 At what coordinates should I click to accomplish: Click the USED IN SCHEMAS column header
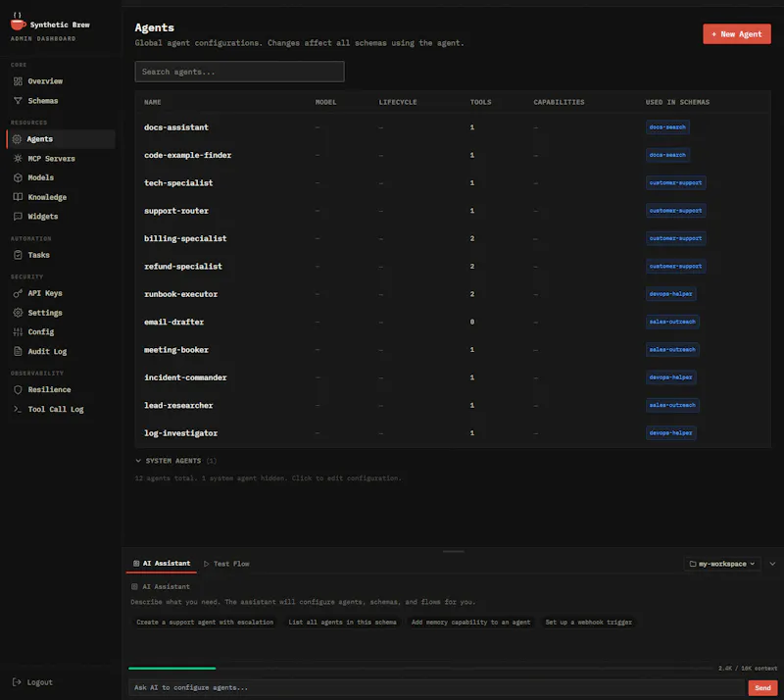677,102
